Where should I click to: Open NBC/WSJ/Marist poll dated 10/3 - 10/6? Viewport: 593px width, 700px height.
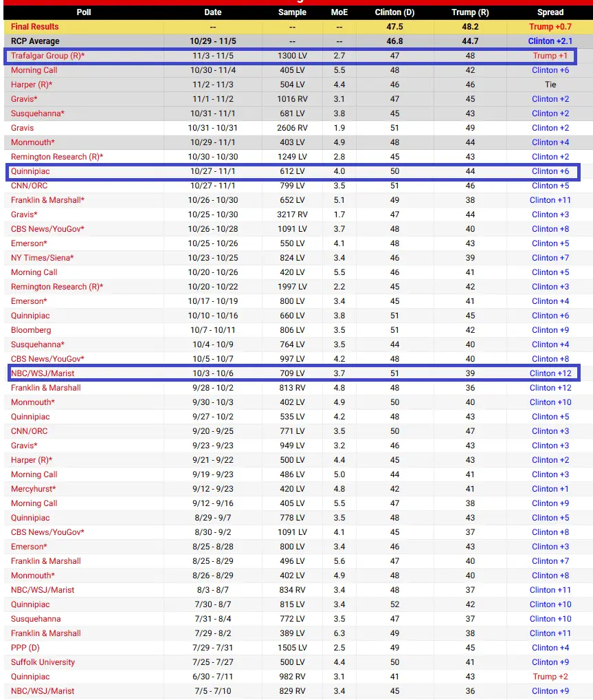(x=43, y=373)
